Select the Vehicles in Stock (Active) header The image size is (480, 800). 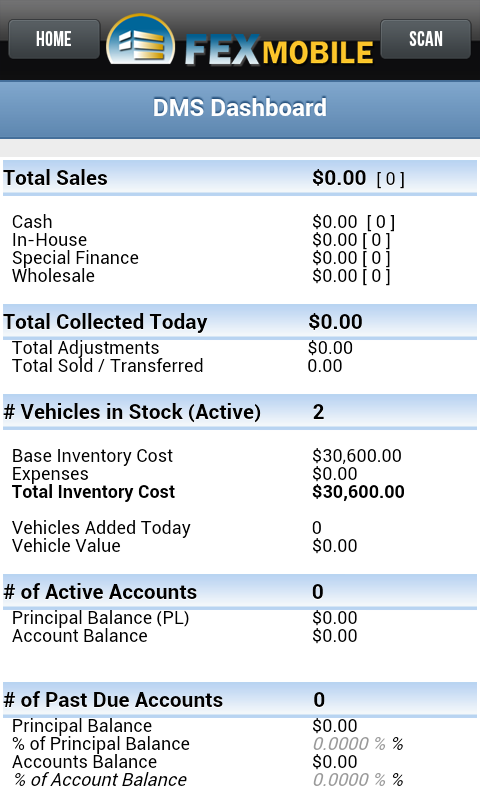tap(240, 412)
